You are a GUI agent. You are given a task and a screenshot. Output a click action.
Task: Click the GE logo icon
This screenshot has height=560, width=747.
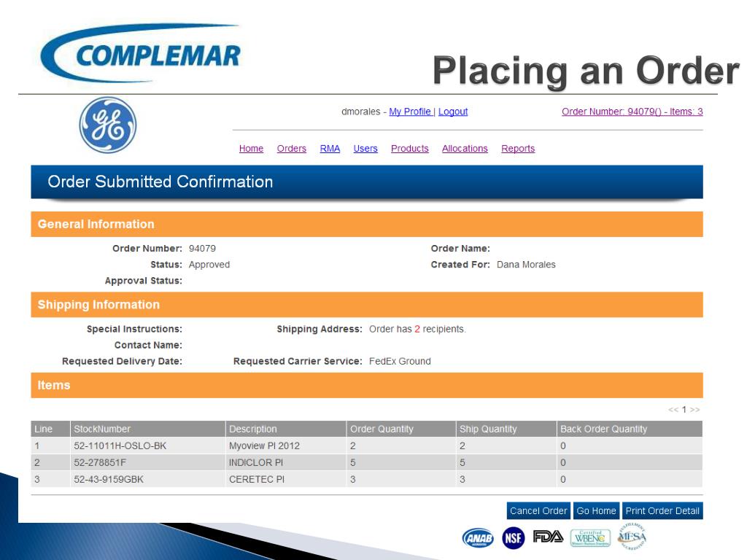[x=108, y=125]
